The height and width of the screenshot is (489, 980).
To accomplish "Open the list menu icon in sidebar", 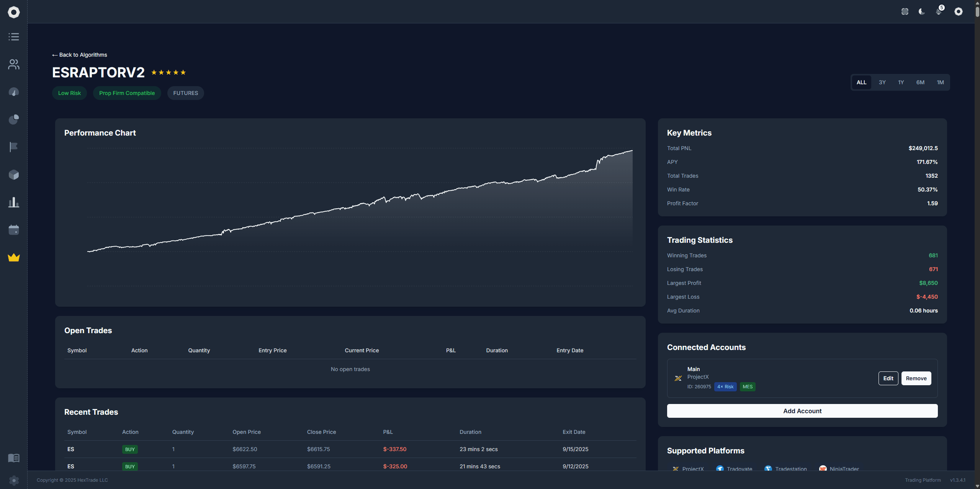I will (14, 37).
